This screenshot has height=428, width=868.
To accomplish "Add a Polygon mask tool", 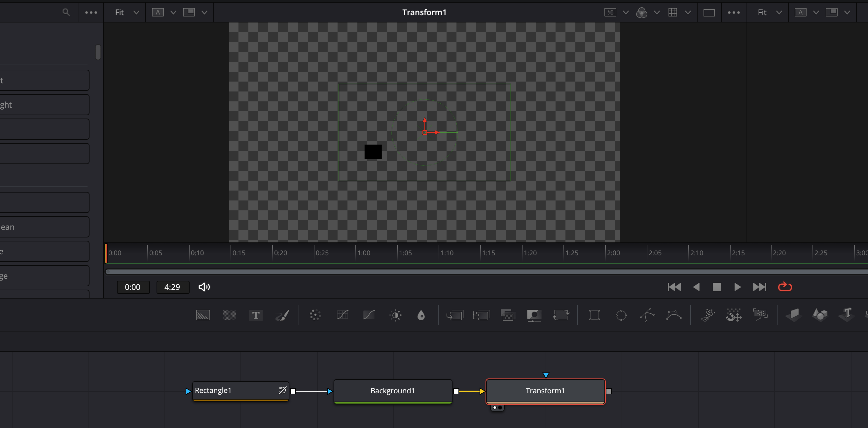I will (647, 315).
